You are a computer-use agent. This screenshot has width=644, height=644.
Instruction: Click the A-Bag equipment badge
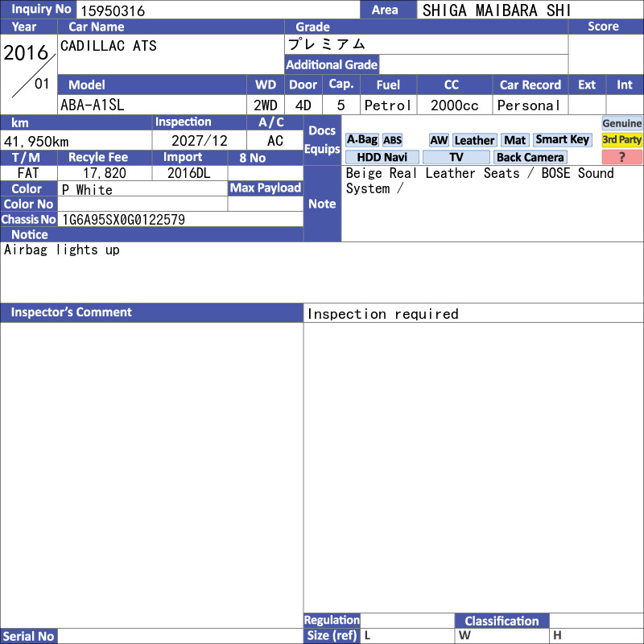pyautogui.click(x=361, y=140)
